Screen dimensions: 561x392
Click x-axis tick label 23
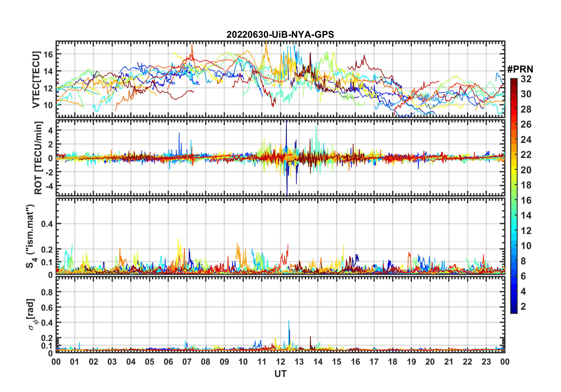pos(486,362)
